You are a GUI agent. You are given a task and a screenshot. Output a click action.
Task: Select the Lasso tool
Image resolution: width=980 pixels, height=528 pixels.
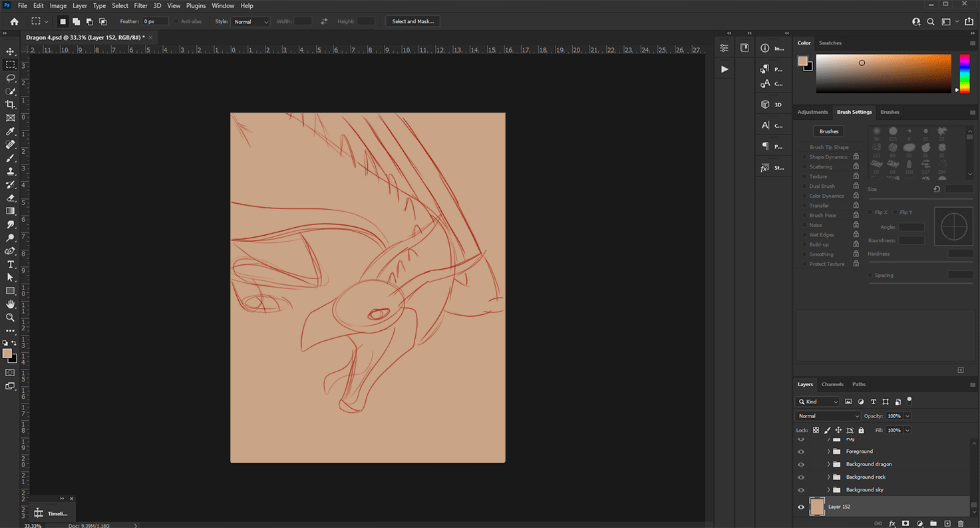pos(10,78)
